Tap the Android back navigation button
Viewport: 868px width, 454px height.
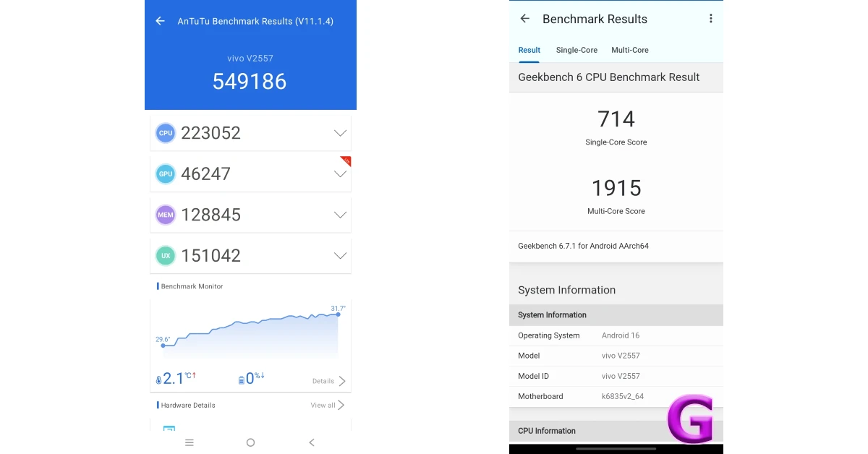click(312, 442)
